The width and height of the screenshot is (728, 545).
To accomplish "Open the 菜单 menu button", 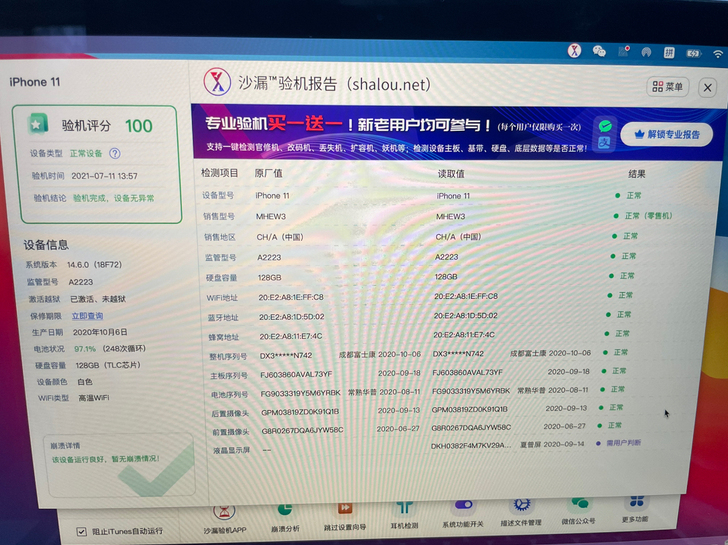I will click(668, 86).
